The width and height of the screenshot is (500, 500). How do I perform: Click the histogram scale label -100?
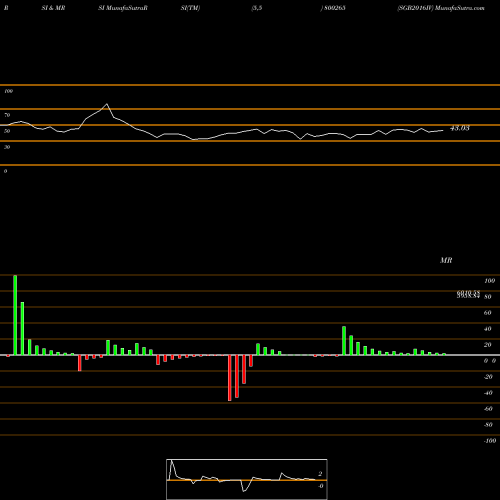pyautogui.click(x=490, y=441)
